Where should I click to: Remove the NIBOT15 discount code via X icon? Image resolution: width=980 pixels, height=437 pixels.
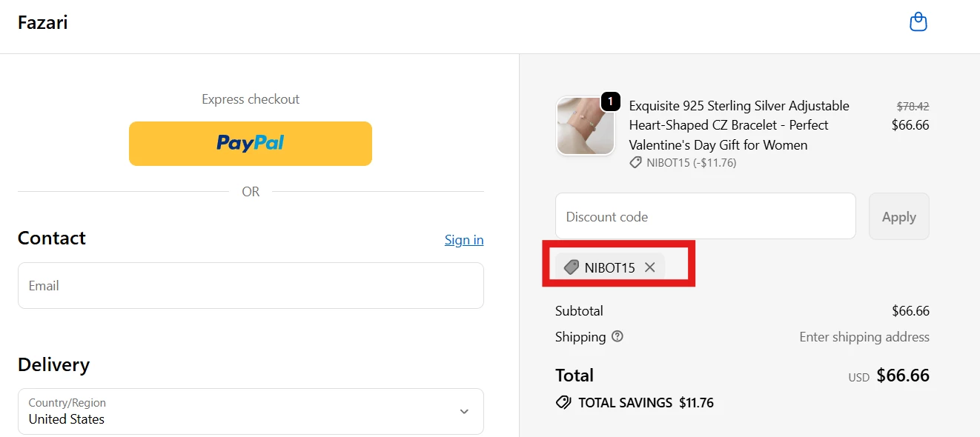[x=650, y=267]
